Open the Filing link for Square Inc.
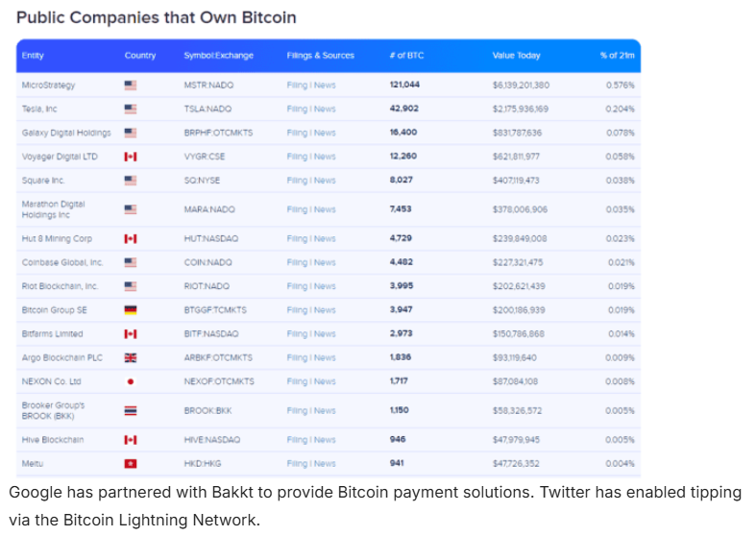The height and width of the screenshot is (536, 756). [297, 181]
